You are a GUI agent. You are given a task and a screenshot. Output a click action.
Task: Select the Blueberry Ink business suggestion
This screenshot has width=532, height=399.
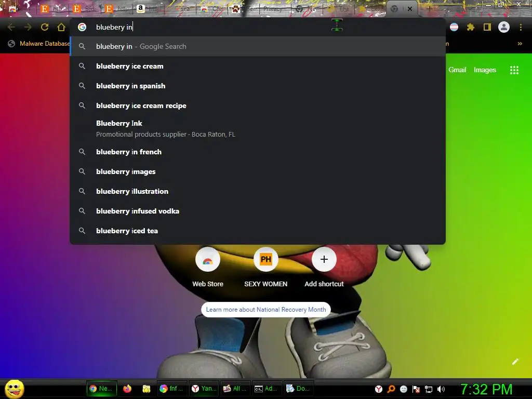click(x=258, y=129)
